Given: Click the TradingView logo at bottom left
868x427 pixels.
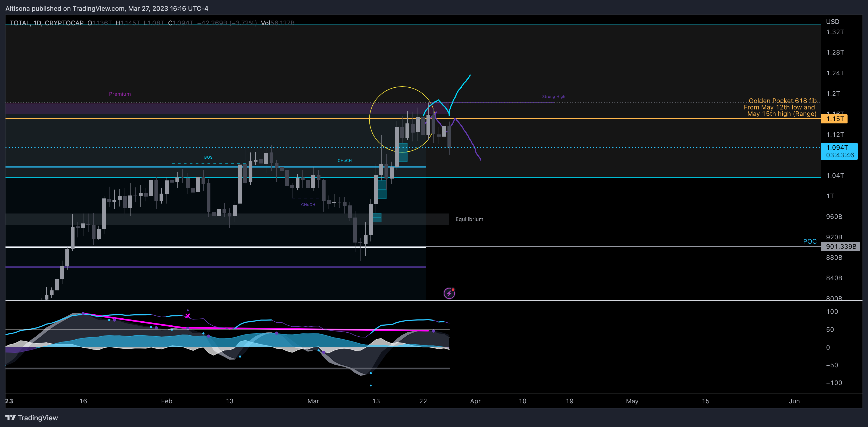Looking at the screenshot, I should pyautogui.click(x=32, y=418).
